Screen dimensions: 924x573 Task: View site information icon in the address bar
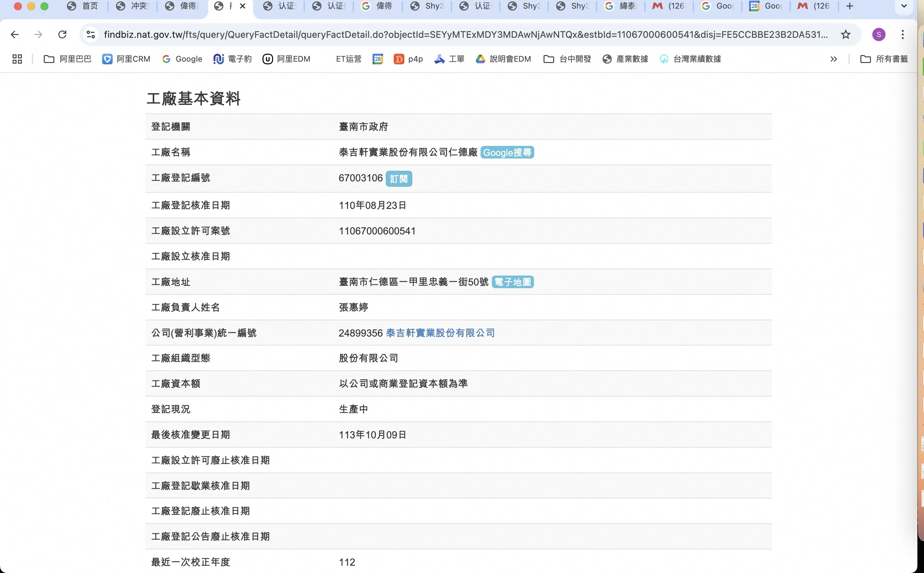[90, 34]
